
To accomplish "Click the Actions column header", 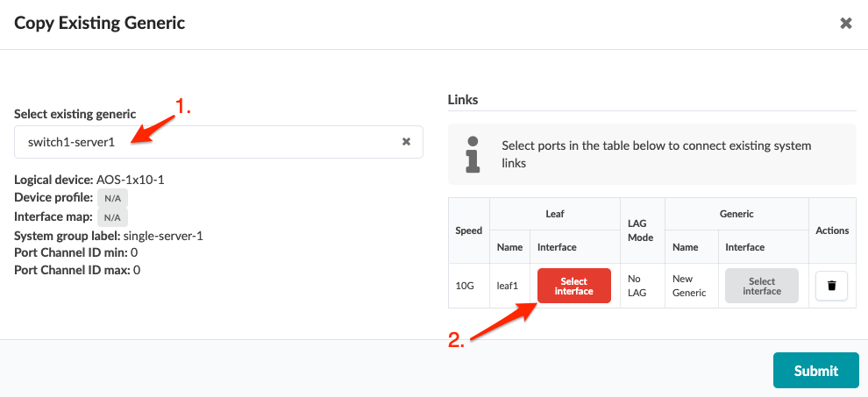I will (832, 230).
